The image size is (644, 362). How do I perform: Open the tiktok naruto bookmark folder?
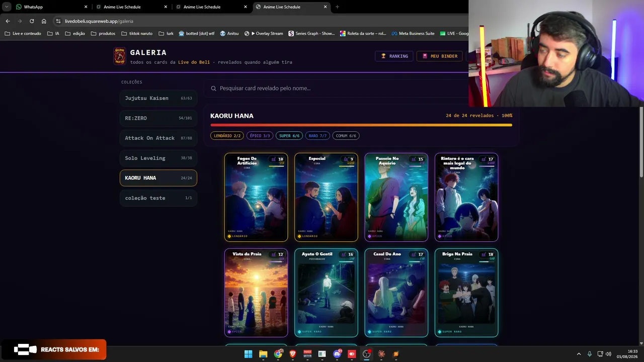[137, 34]
